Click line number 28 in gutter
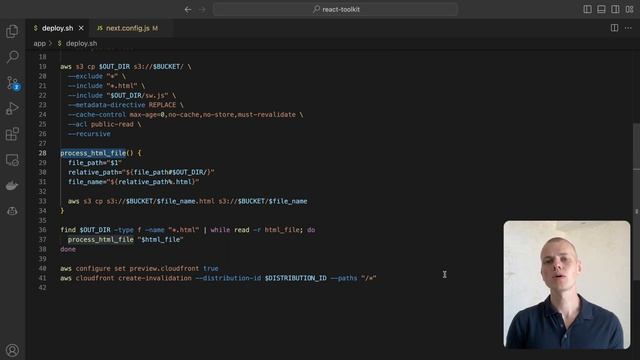 pyautogui.click(x=42, y=153)
